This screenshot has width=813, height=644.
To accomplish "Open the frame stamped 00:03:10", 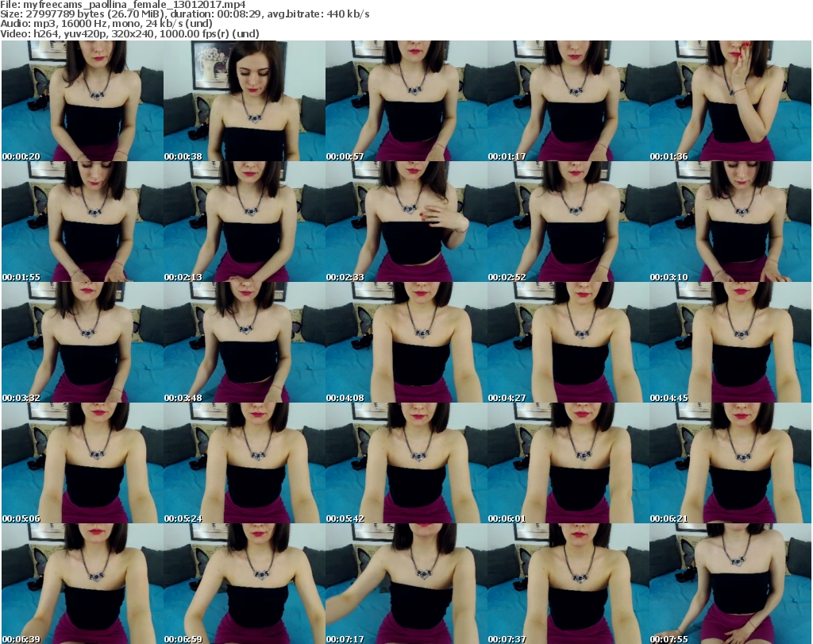I will pyautogui.click(x=730, y=222).
